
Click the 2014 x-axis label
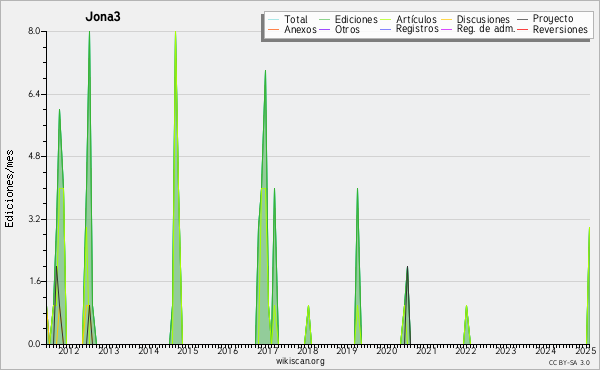point(148,350)
